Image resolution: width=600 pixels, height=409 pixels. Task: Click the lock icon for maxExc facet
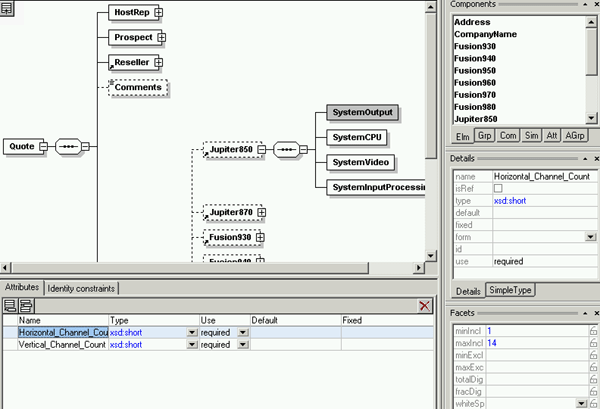tap(593, 367)
